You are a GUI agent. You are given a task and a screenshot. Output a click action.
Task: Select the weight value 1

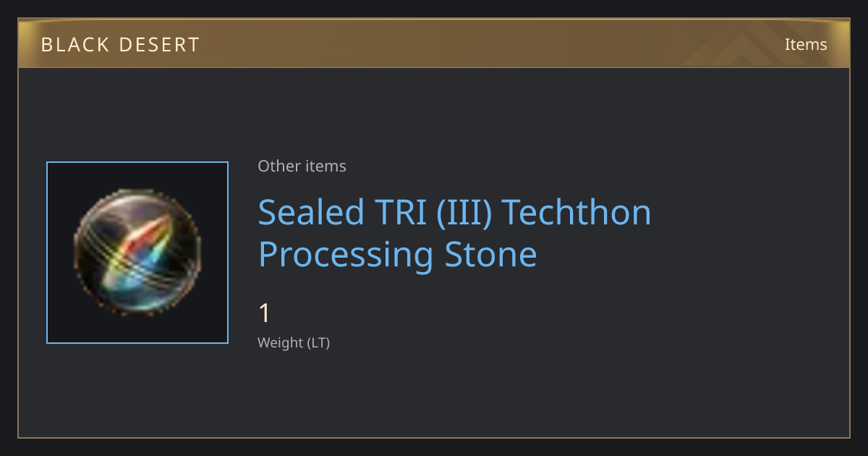click(x=264, y=313)
